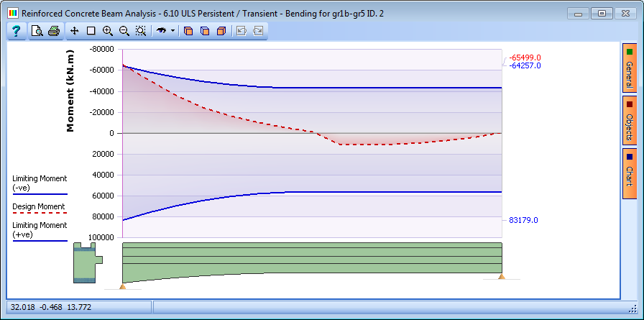Click the -65499.0 red value label
This screenshot has width=644, height=320.
pyautogui.click(x=525, y=58)
